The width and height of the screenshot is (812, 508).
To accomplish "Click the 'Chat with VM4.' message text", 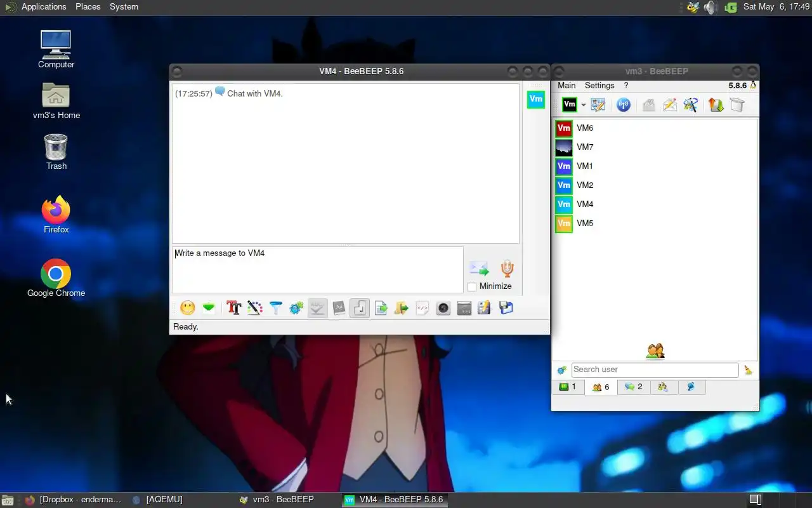I will (255, 93).
